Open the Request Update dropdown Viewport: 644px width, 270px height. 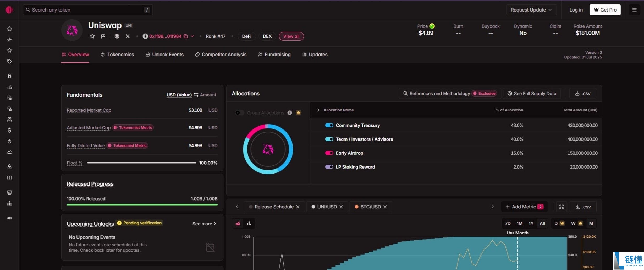(x=531, y=10)
